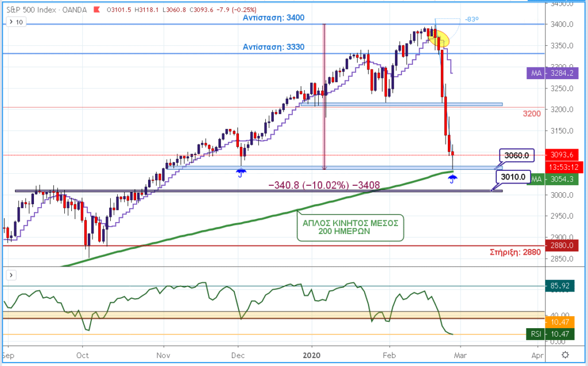588x366 pixels.
Task: Click the red 3093.6 last price tag
Action: 562,155
